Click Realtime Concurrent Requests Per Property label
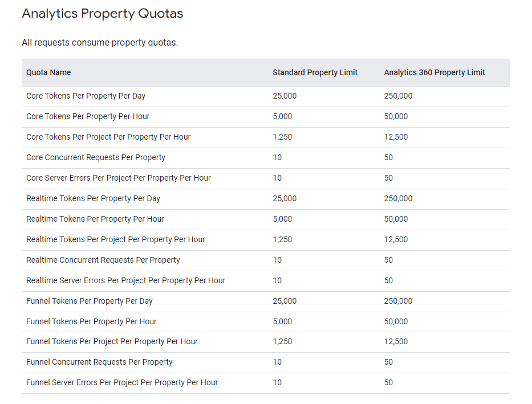This screenshot has height=404, width=532. tap(103, 260)
